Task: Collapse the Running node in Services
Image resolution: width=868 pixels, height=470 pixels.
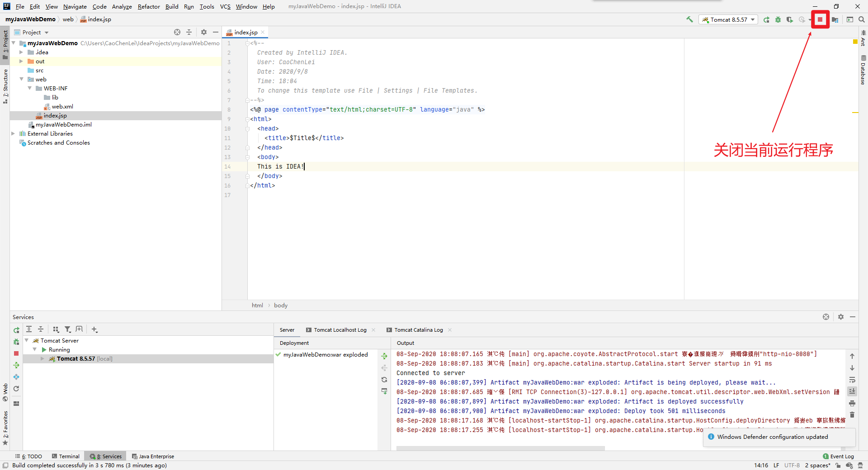Action: click(35, 349)
